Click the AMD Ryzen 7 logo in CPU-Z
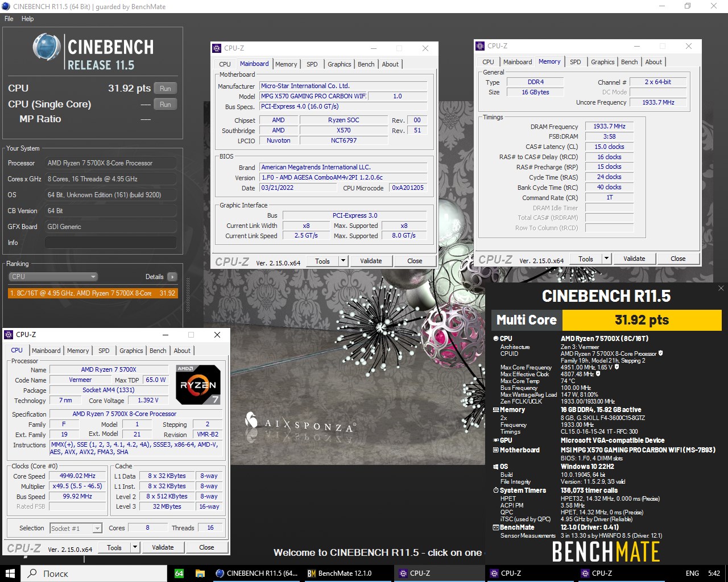 tap(198, 385)
